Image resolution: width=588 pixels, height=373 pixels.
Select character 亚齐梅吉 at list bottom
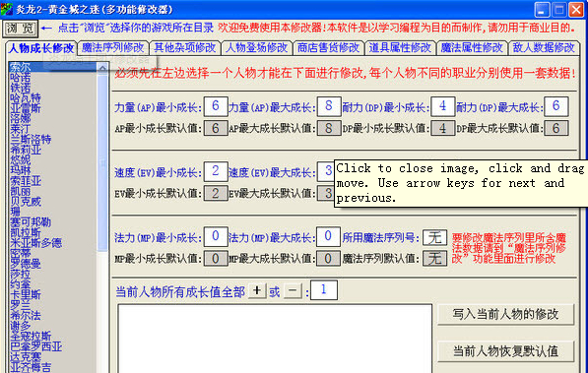click(31, 367)
